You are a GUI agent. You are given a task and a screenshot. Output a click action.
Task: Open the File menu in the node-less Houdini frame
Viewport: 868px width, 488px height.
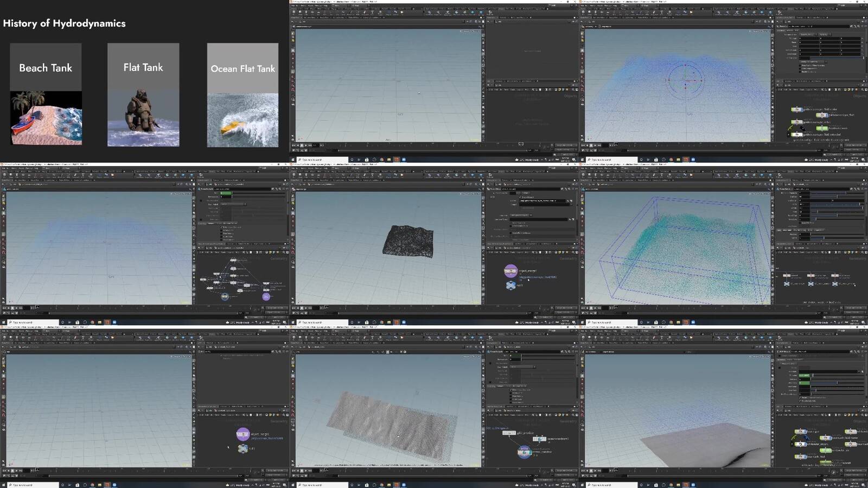293,5
